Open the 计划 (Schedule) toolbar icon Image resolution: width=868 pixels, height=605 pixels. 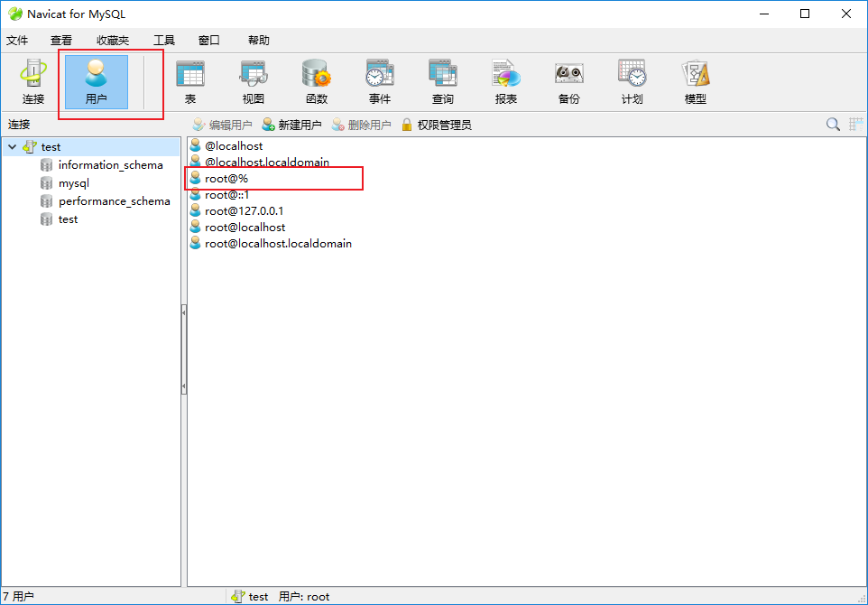point(633,82)
